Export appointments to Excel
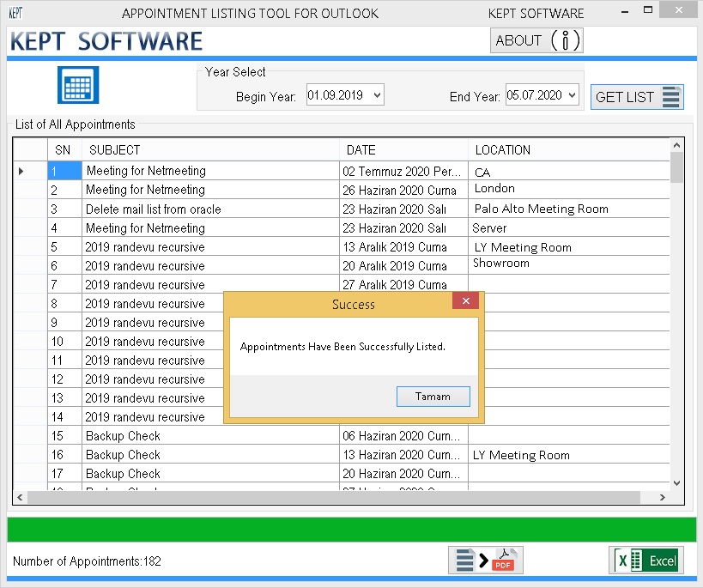This screenshot has height=588, width=703. coord(646,561)
